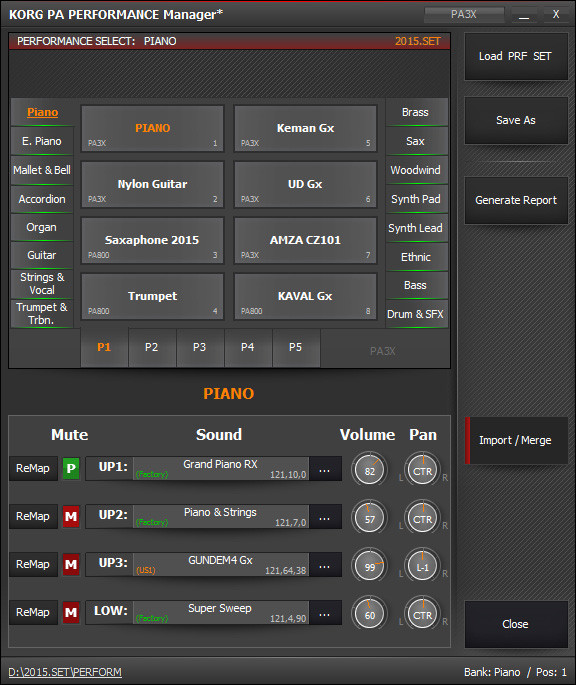Switch to page P4
Image resolution: width=576 pixels, height=685 pixels.
pos(248,348)
